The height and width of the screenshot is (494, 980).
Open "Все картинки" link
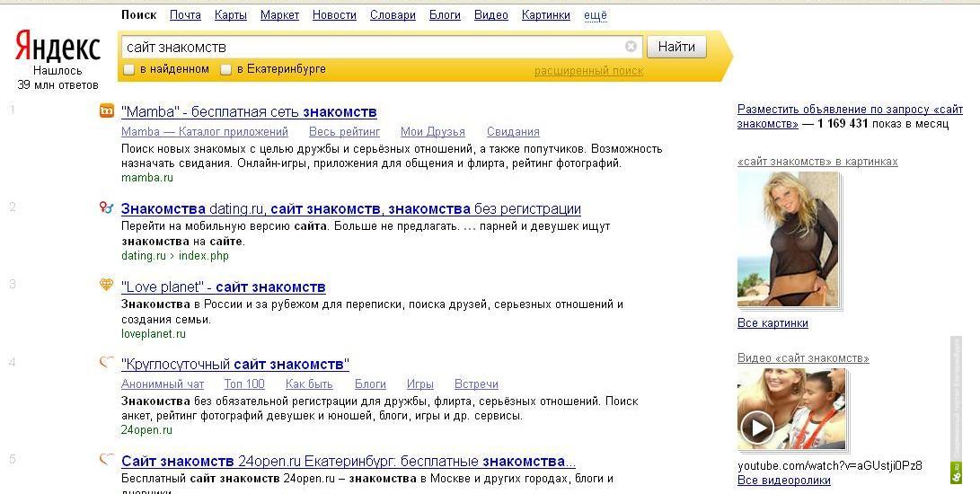(773, 323)
